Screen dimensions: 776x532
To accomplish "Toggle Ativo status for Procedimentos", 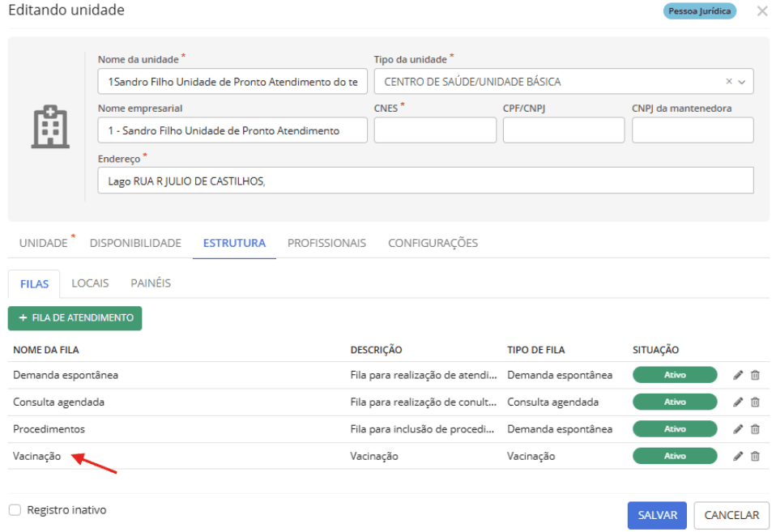I will [x=675, y=429].
